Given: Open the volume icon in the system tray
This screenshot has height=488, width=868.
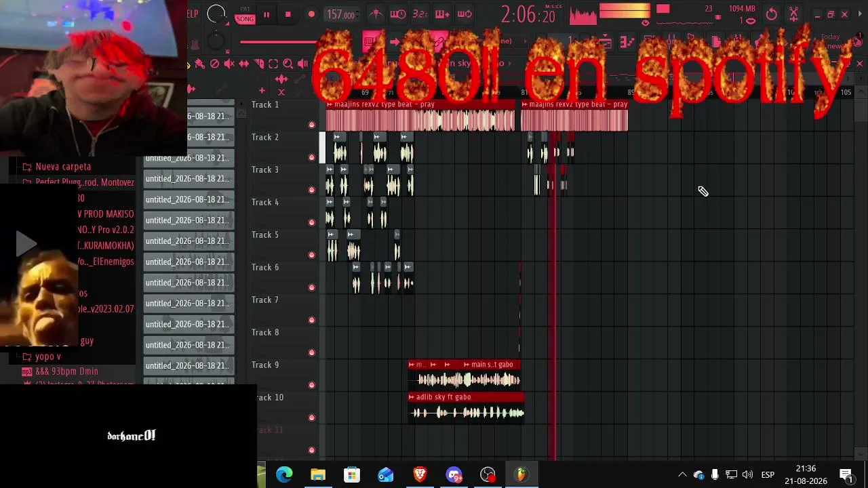Looking at the screenshot, I should coord(747,475).
